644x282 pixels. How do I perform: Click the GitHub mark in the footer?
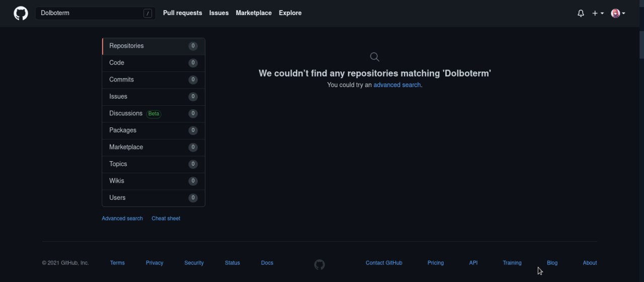pos(319,264)
